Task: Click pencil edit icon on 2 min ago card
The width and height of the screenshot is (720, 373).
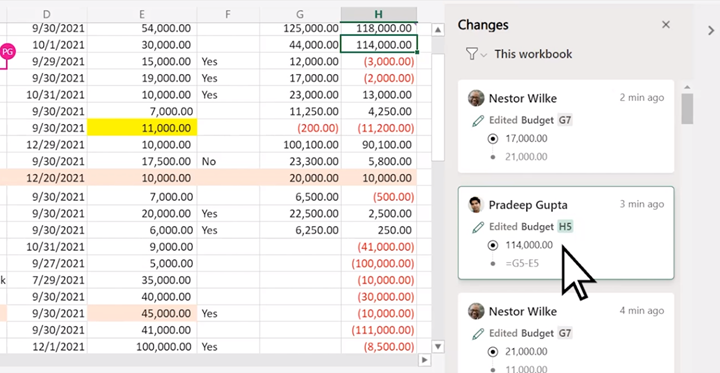Action: (478, 121)
